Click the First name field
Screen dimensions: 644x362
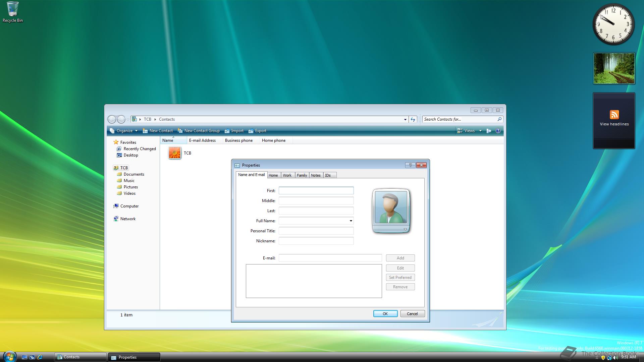[x=316, y=191]
